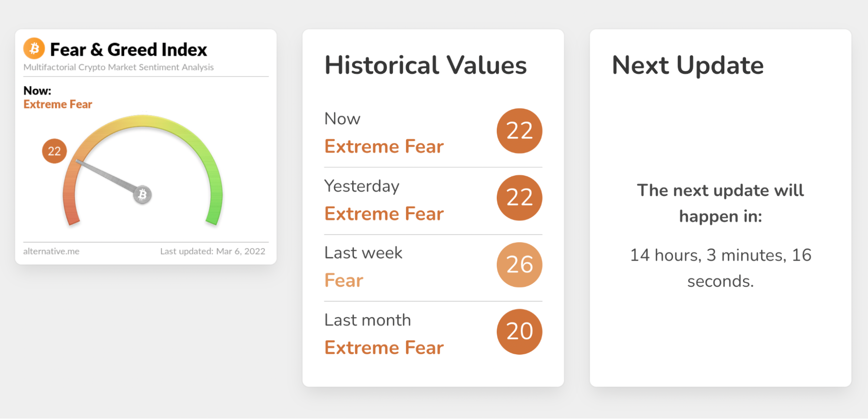This screenshot has height=419, width=868.
Task: Click the orange Extreme Fear label under Now:
Action: click(x=58, y=104)
